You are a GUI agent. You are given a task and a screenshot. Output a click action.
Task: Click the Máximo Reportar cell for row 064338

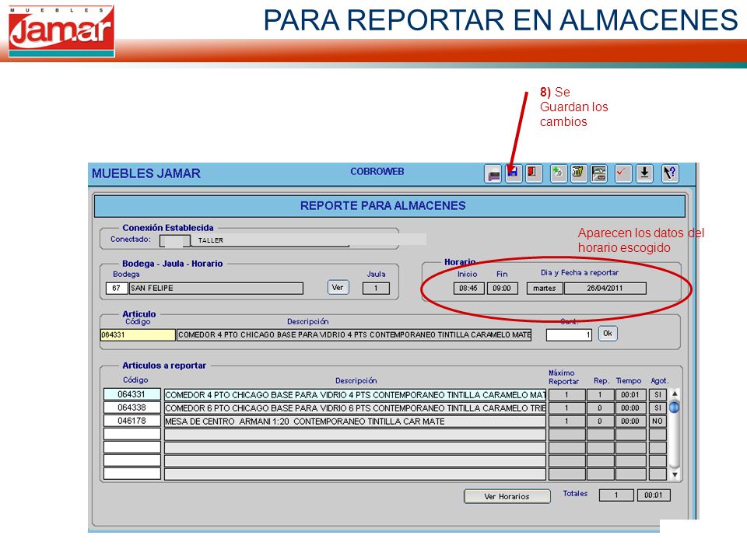point(566,408)
